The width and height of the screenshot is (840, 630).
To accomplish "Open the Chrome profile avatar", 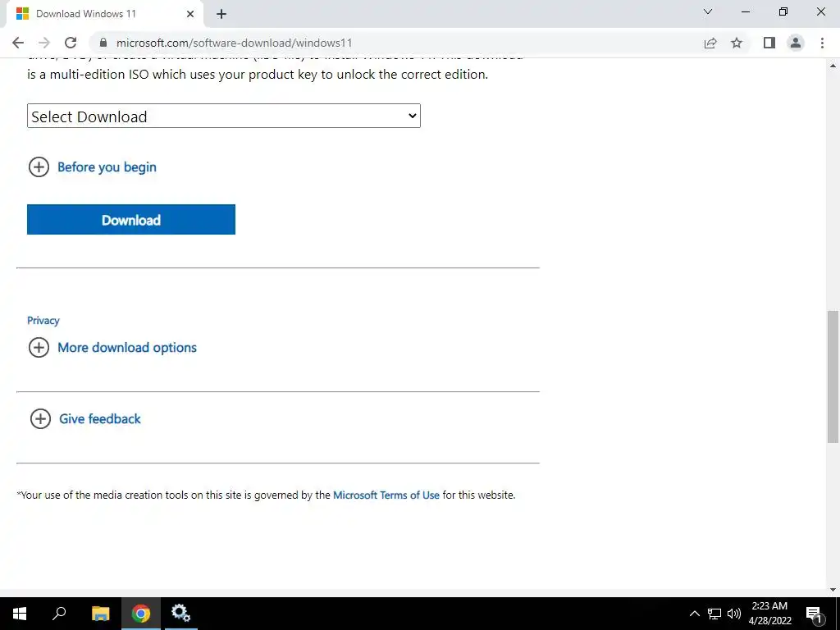I will (x=796, y=43).
